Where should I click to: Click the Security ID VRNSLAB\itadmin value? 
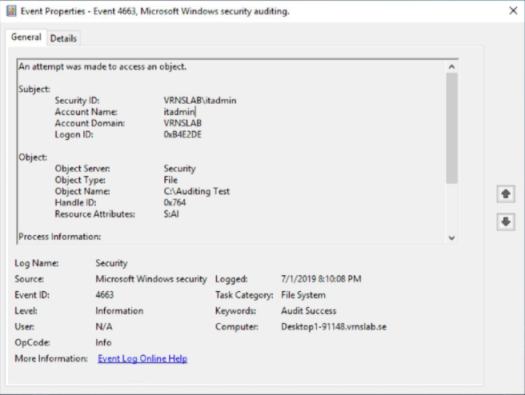pos(200,100)
